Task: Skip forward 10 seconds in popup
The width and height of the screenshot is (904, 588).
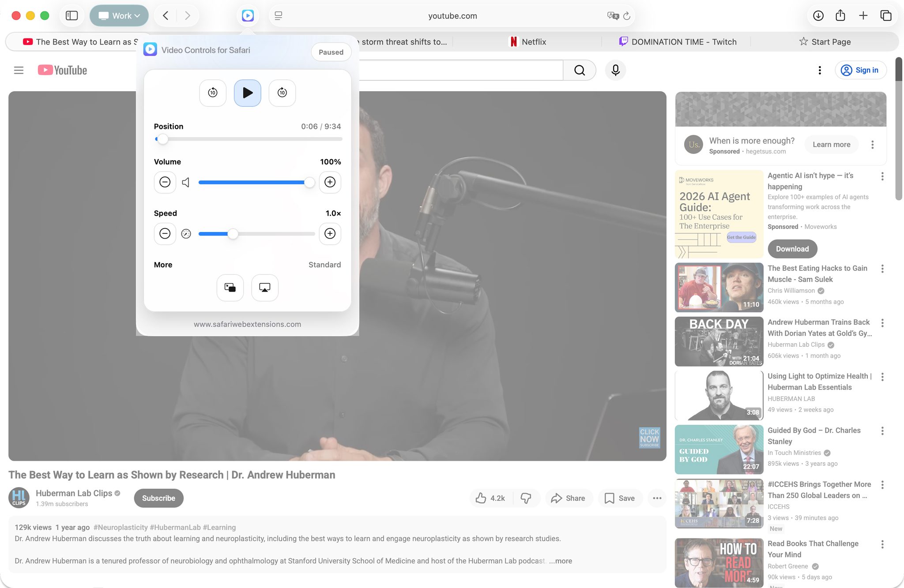Action: tap(282, 93)
